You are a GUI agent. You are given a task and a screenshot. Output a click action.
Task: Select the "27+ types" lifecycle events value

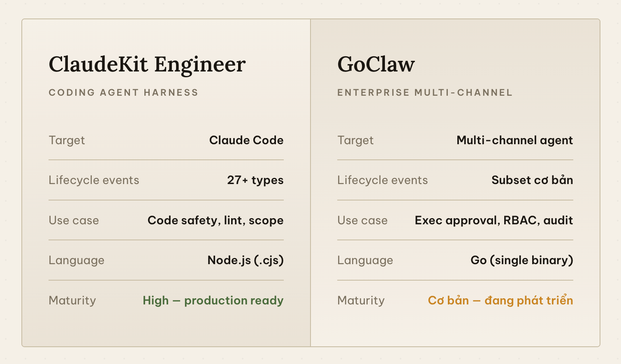[x=255, y=180]
